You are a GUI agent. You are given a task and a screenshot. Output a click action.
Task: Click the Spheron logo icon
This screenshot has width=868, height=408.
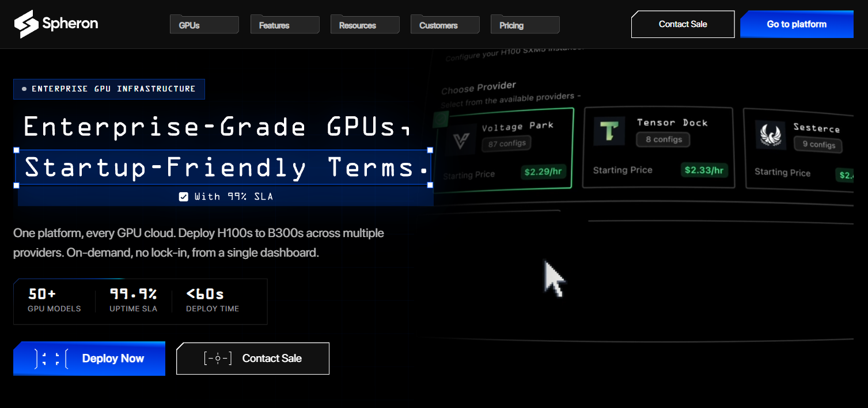click(26, 24)
